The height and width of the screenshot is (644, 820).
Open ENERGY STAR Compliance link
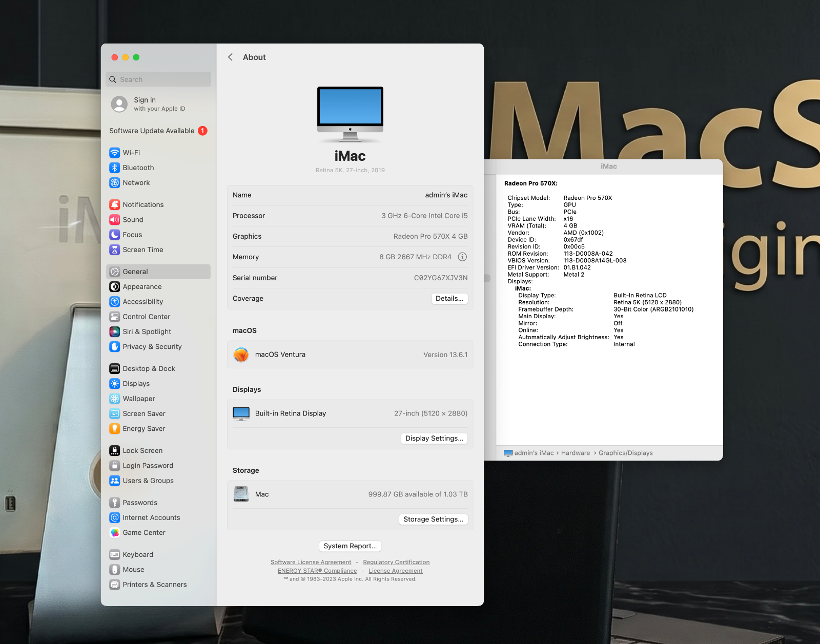pos(317,571)
